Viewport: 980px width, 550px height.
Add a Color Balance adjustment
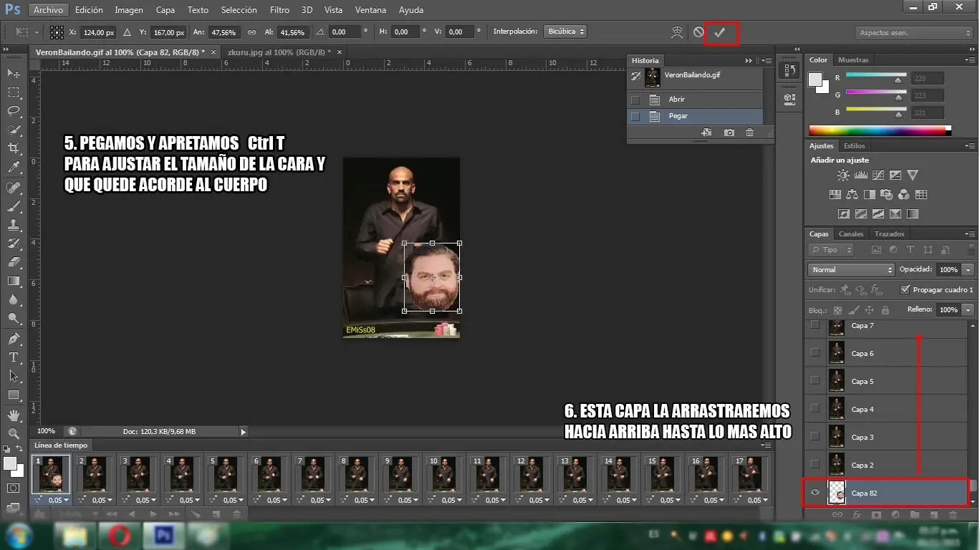[x=852, y=194]
